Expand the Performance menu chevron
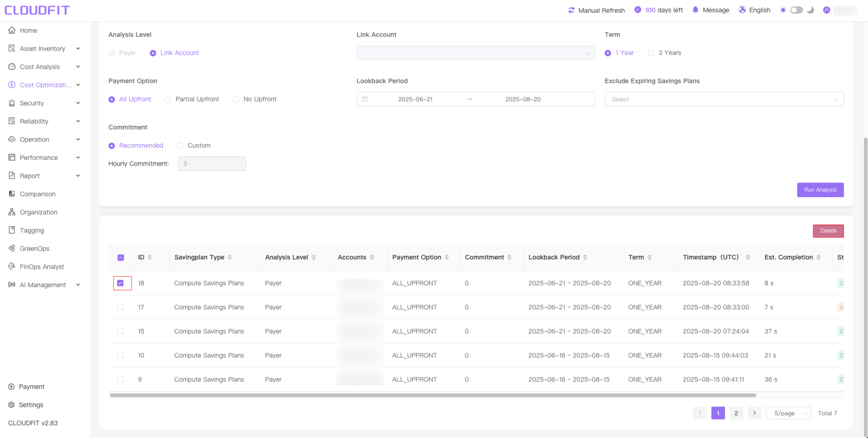This screenshot has height=438, width=868. coord(78,158)
